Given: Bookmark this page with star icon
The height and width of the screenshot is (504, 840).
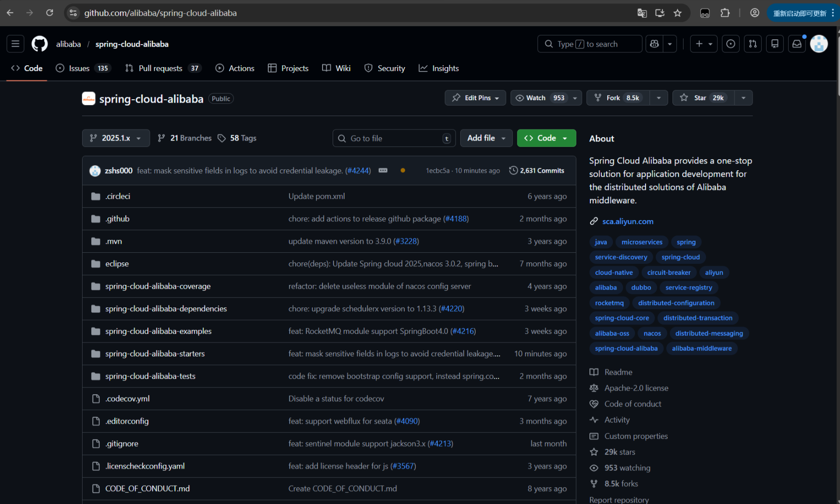Looking at the screenshot, I should click(677, 13).
